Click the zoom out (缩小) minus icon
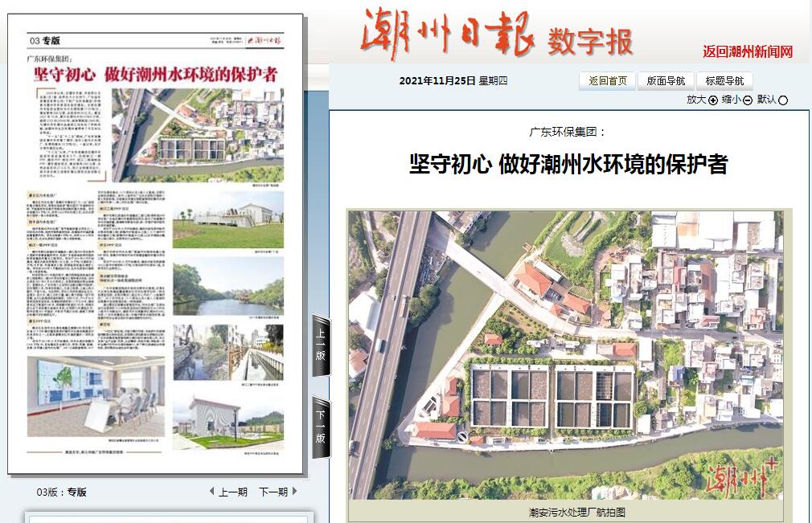 click(748, 100)
